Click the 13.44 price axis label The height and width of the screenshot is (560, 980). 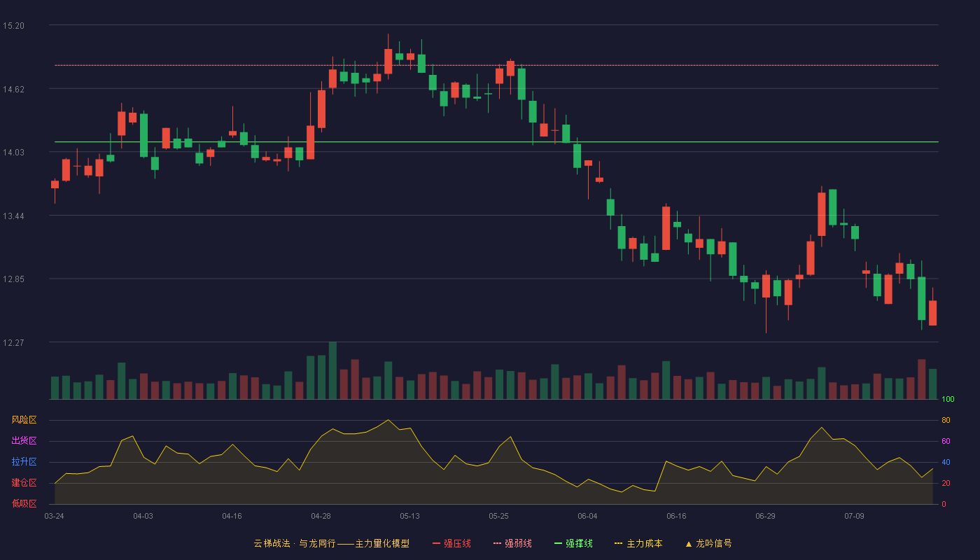13,216
